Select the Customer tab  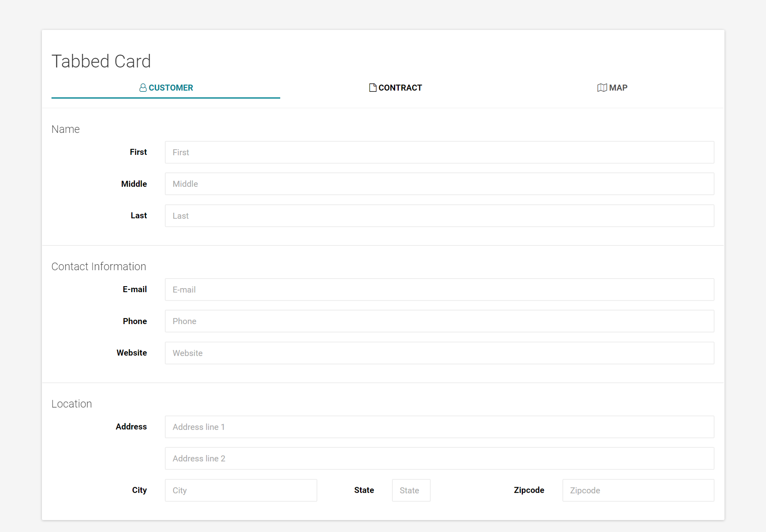[166, 88]
